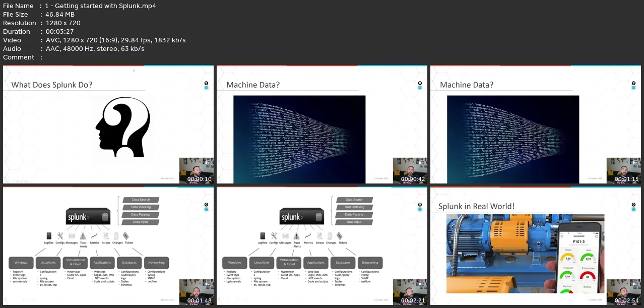Click the Logfiles icon in the 00:02:21 frame
Screen dimensions: 644x308
coord(263,236)
